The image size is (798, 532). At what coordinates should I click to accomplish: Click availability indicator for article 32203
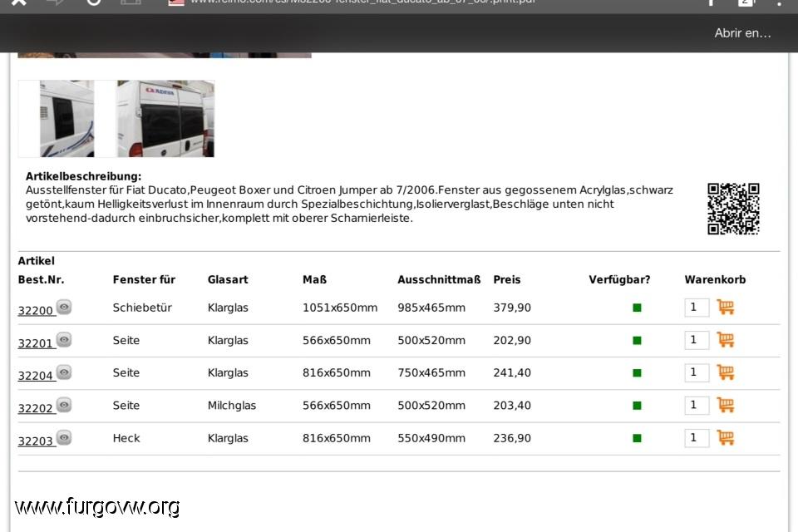(x=637, y=438)
